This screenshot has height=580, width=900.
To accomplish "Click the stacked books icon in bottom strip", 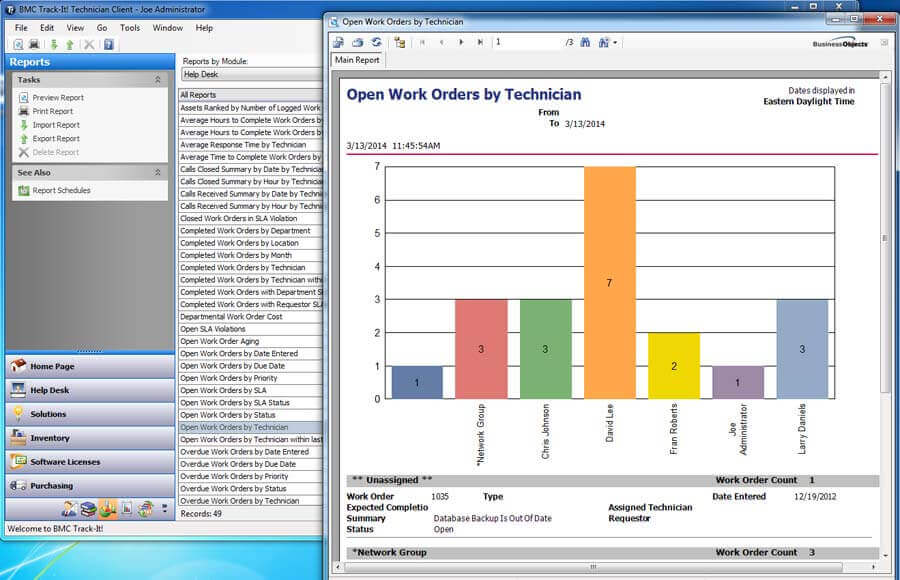I will pyautogui.click(x=88, y=509).
